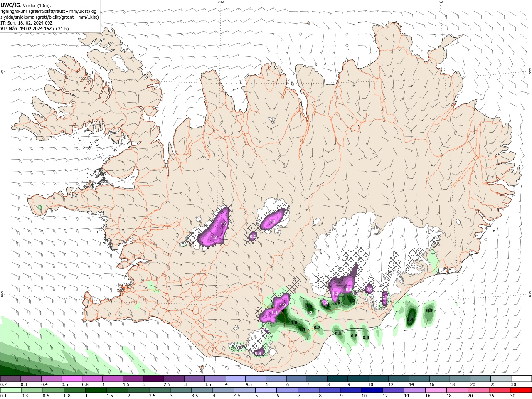Click the '1.1' rain value in the south
Screen dimensions: 532x399
(303, 329)
